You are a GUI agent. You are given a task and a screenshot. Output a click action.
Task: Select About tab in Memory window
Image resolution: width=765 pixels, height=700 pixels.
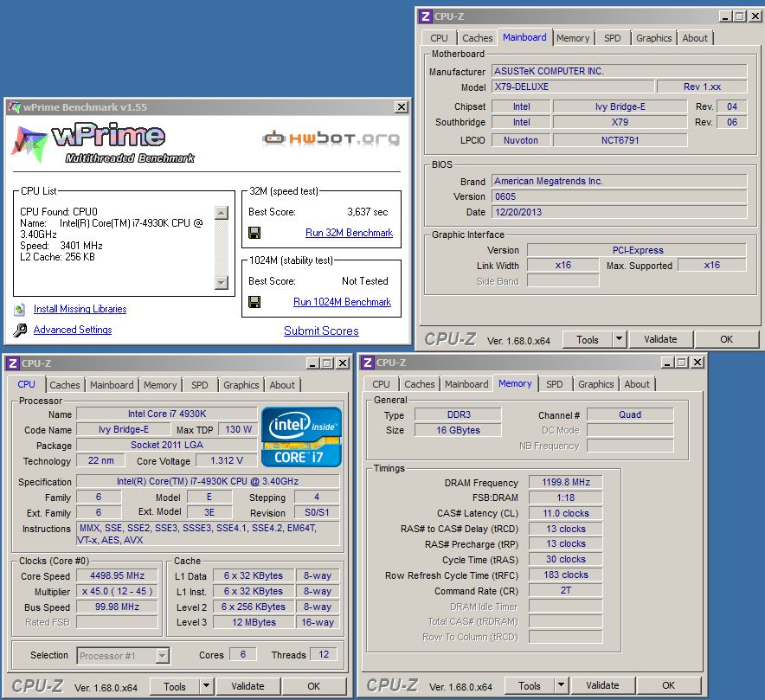tap(637, 384)
